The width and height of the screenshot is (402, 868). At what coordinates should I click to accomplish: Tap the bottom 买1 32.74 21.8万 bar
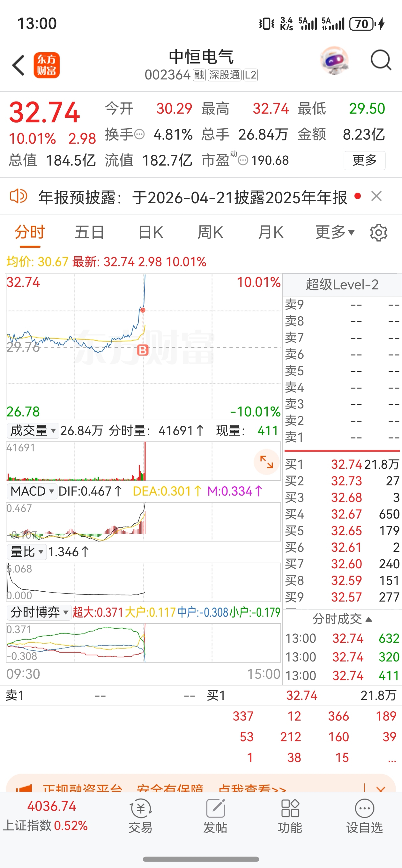pos(301,695)
